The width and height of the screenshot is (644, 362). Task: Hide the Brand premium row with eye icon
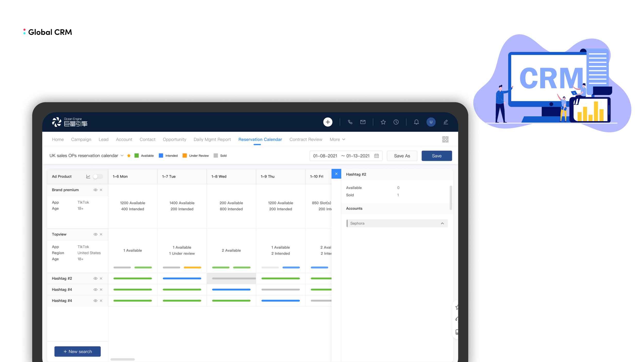pos(95,190)
